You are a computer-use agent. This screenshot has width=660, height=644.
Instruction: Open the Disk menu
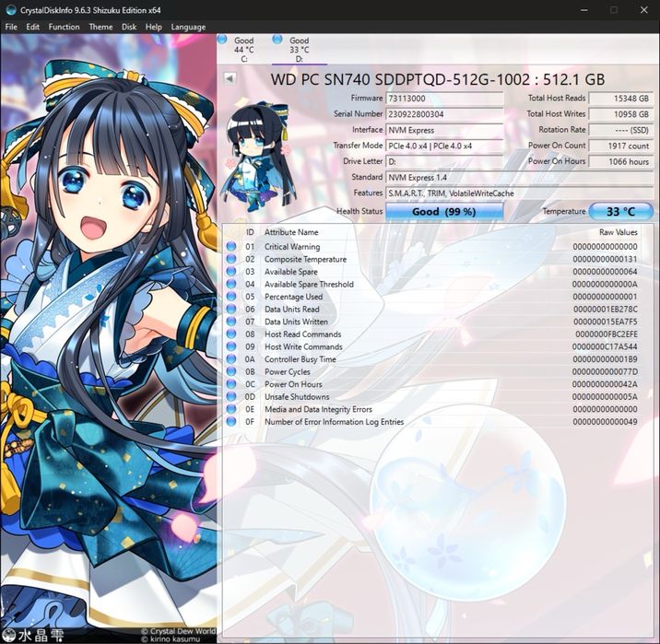(x=129, y=27)
